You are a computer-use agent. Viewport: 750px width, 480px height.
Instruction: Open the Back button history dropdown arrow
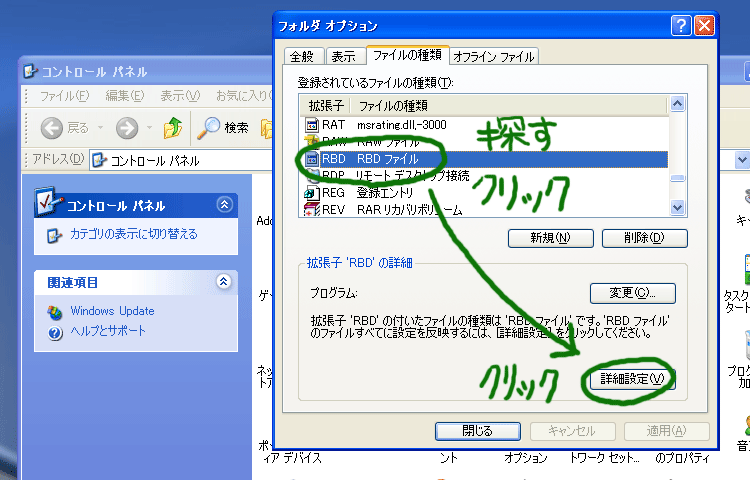100,128
